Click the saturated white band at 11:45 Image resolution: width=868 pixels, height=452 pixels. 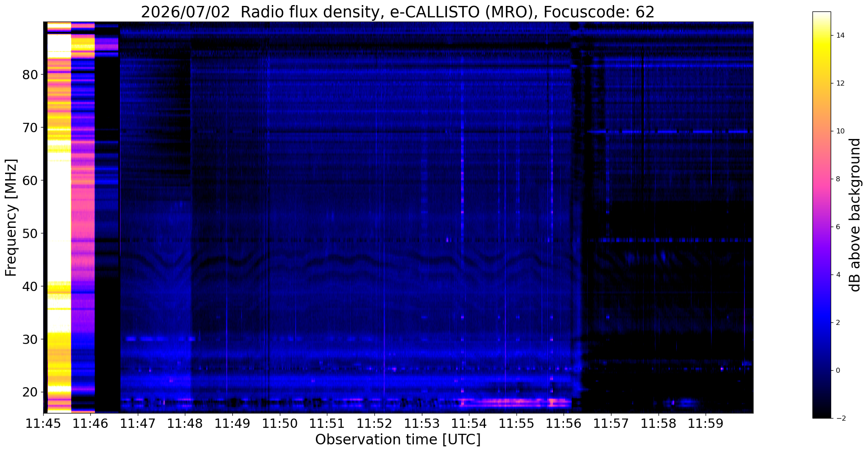[59, 216]
